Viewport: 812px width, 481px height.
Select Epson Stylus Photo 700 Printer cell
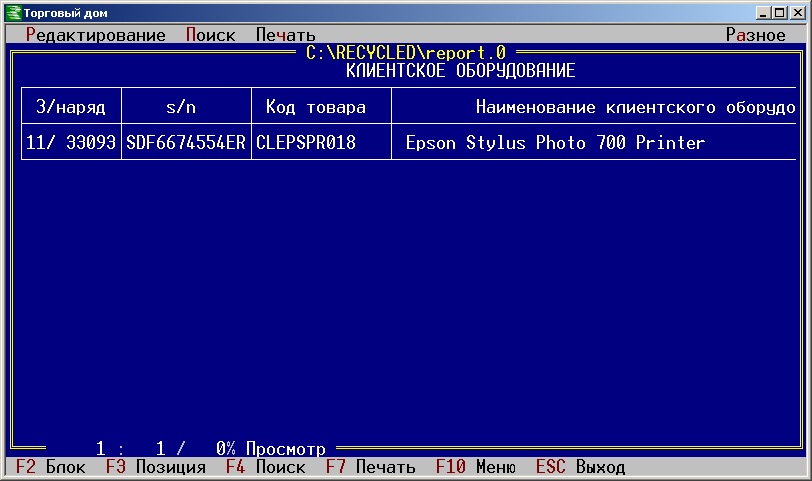pyautogui.click(x=594, y=142)
